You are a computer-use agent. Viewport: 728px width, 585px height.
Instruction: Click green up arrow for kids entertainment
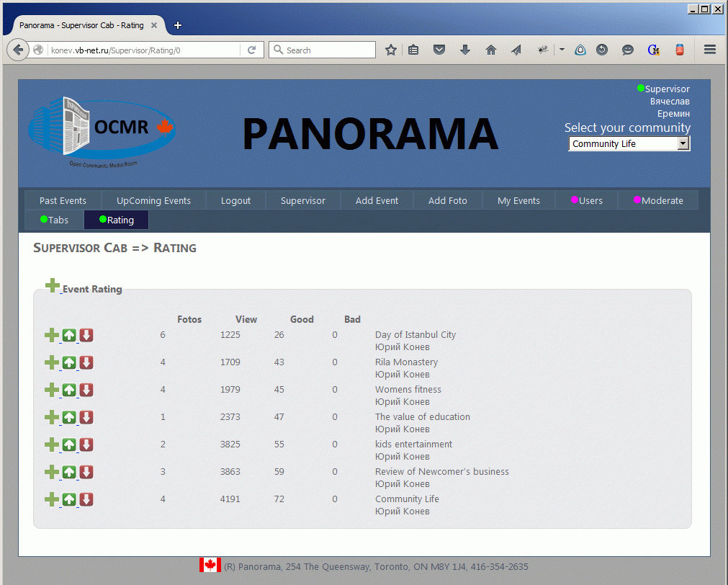69,445
